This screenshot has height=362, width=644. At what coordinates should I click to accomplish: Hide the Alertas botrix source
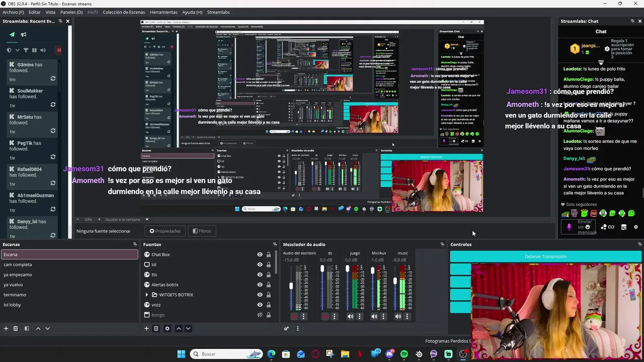click(260, 285)
